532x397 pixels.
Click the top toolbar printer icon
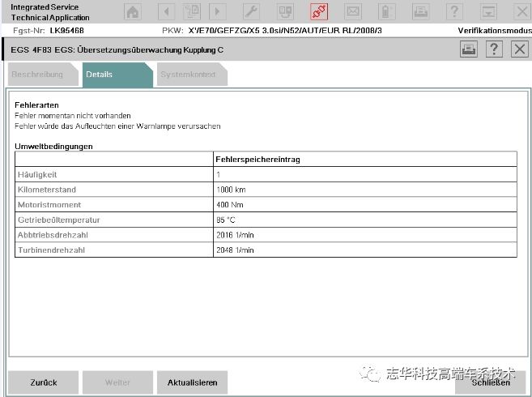point(420,11)
